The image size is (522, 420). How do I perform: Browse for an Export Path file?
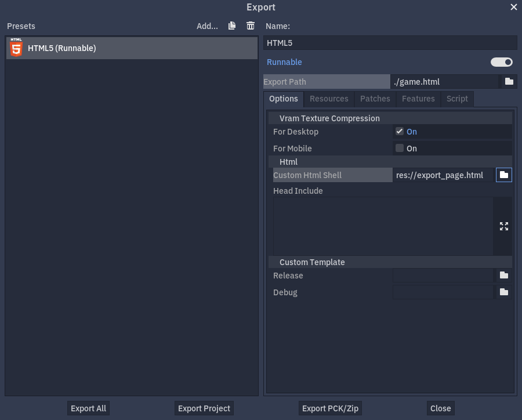tap(509, 81)
